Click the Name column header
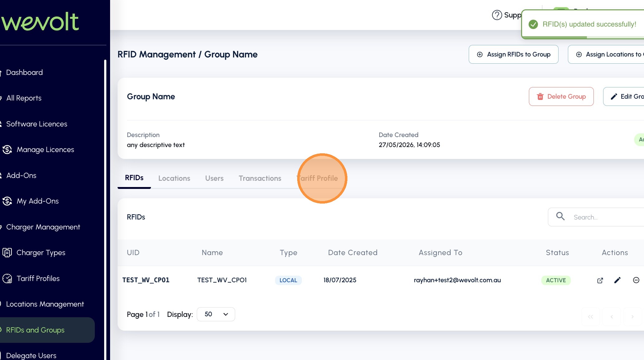 pyautogui.click(x=212, y=253)
